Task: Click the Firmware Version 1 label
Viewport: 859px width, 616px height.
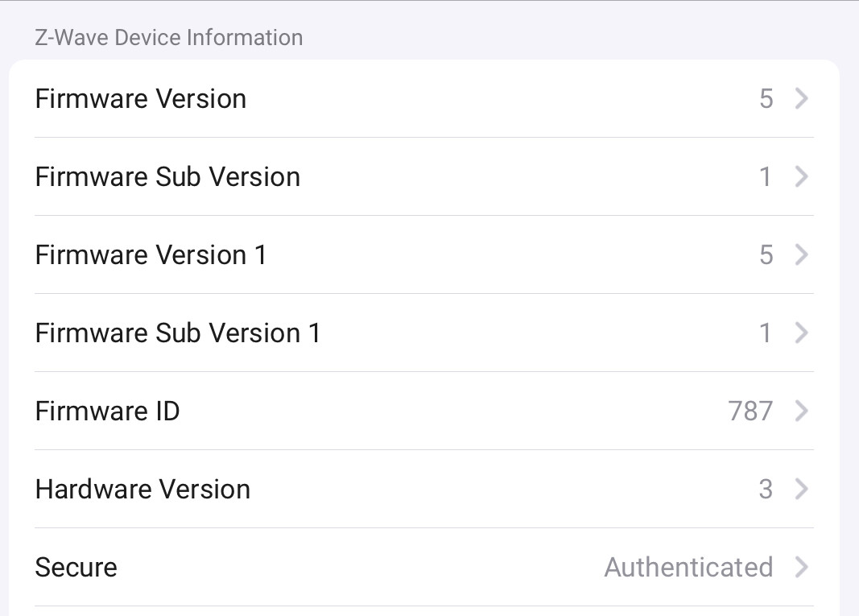Action: [151, 255]
